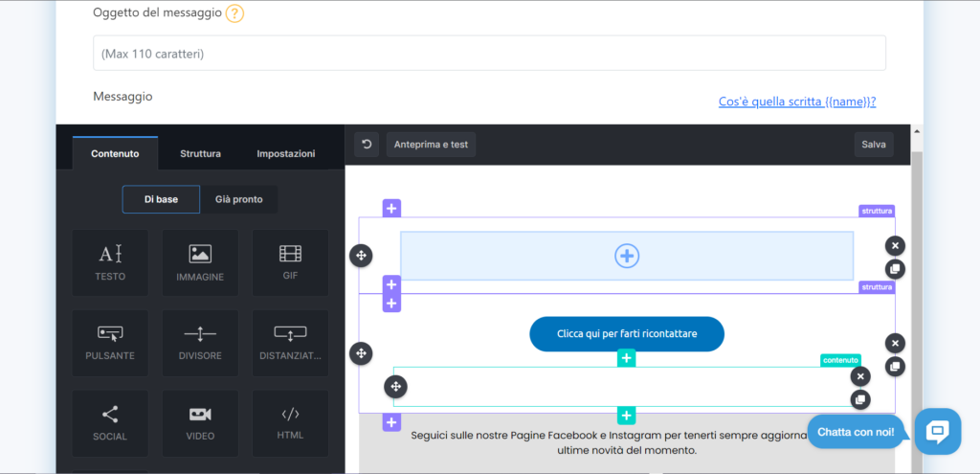Open the Impostazioni tab
Image resolution: width=980 pixels, height=474 pixels.
[x=285, y=153]
